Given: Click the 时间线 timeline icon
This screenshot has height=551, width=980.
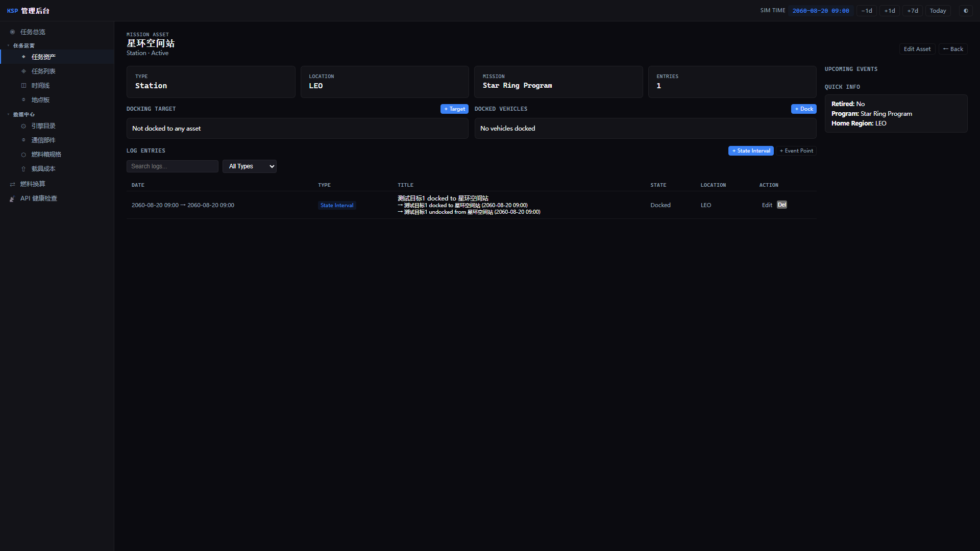Looking at the screenshot, I should pyautogui.click(x=23, y=85).
